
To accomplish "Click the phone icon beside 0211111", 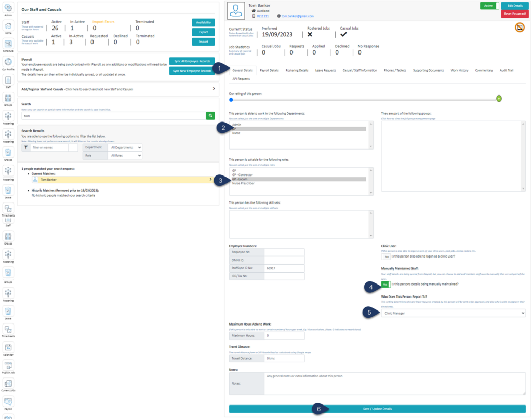I will (254, 16).
